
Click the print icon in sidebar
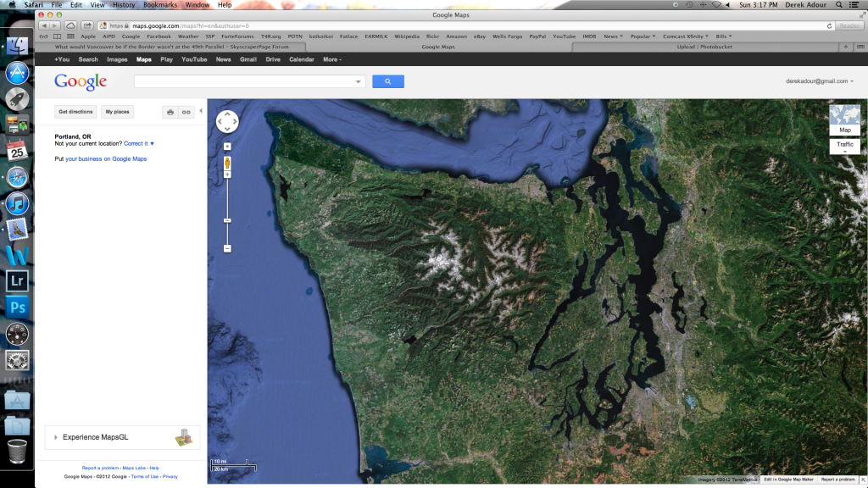coord(170,112)
